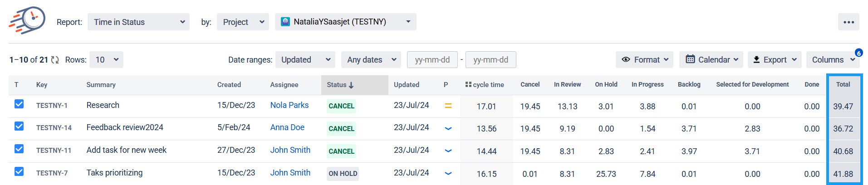Sort by the Created column header
868x185 pixels.
coord(229,85)
